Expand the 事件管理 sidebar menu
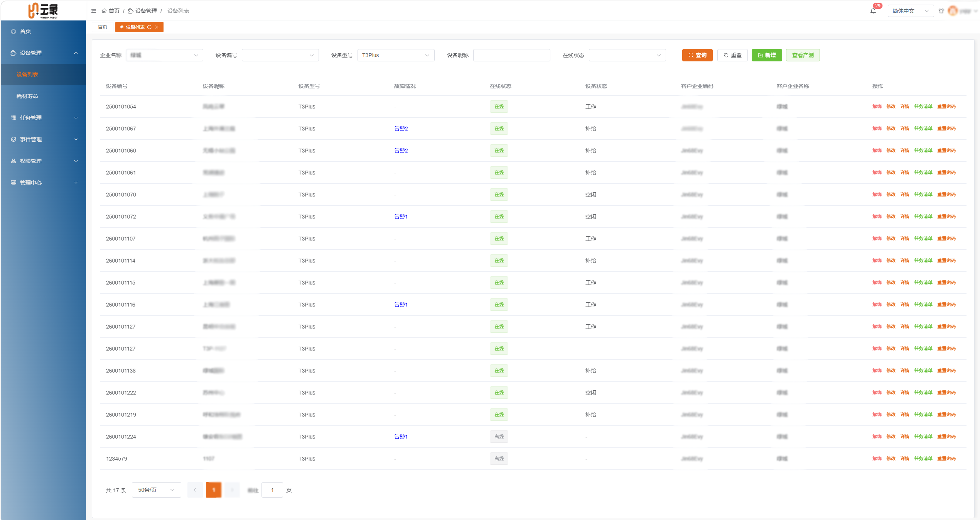The width and height of the screenshot is (980, 520). pyautogui.click(x=44, y=139)
